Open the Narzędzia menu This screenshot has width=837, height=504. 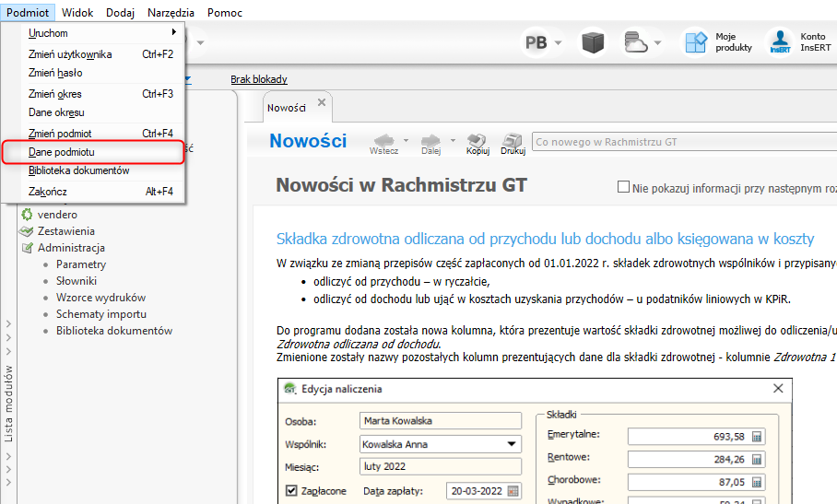[171, 12]
